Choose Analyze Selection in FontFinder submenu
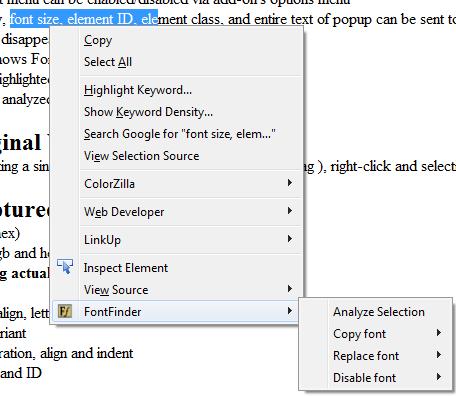The image size is (456, 396). 376,312
